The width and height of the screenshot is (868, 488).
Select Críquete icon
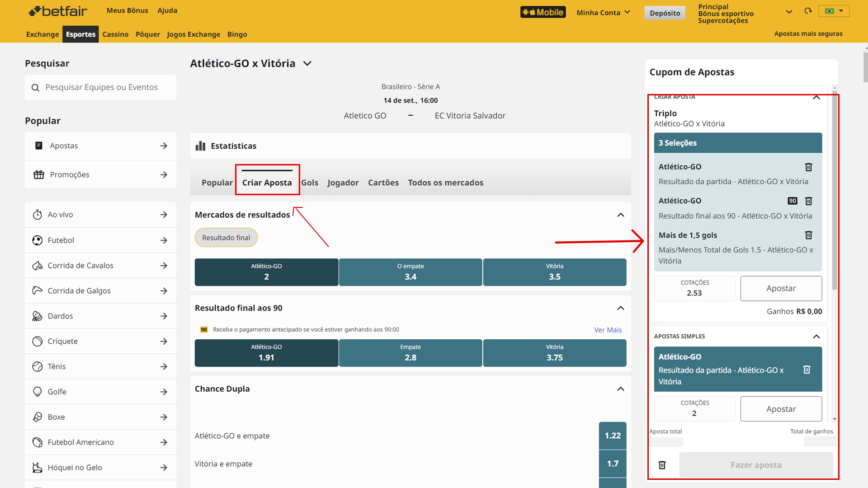38,342
